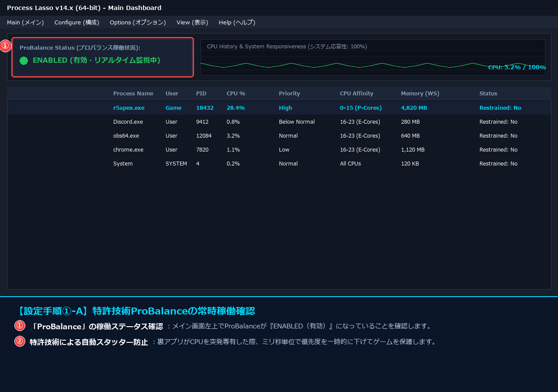Image resolution: width=558 pixels, height=392 pixels.
Task: Open the Help (ヘルプ) menu
Action: tap(237, 22)
